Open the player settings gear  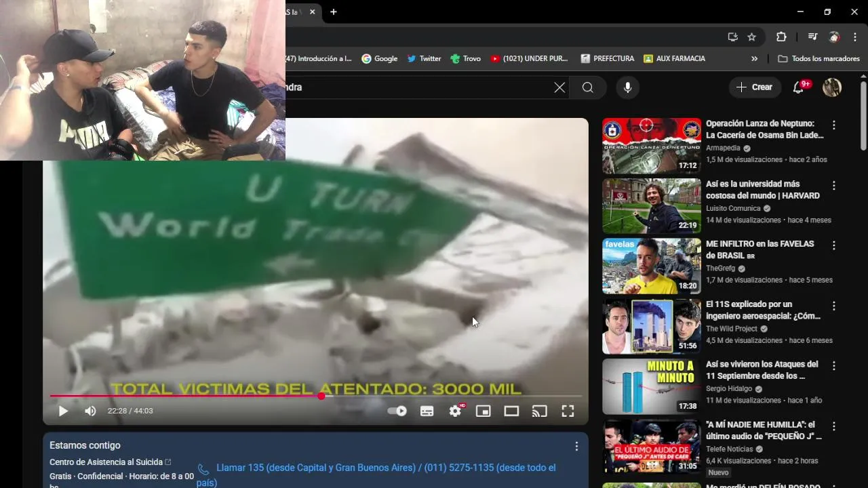pos(455,411)
